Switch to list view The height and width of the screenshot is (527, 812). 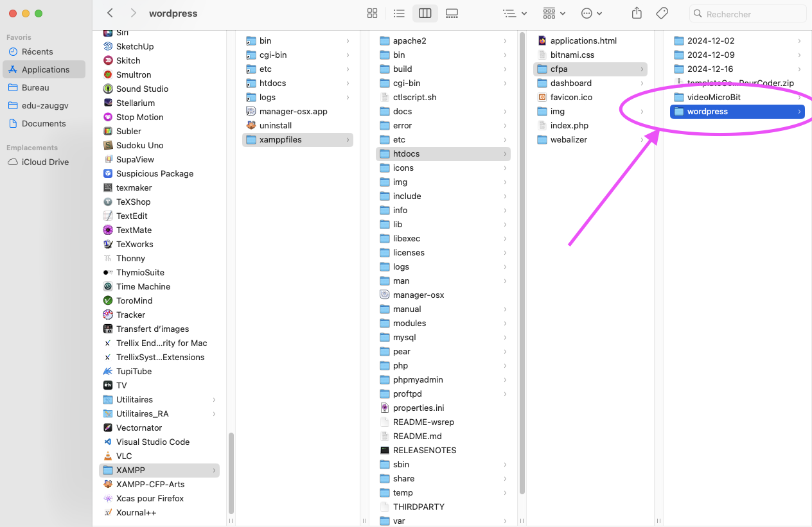coord(399,13)
